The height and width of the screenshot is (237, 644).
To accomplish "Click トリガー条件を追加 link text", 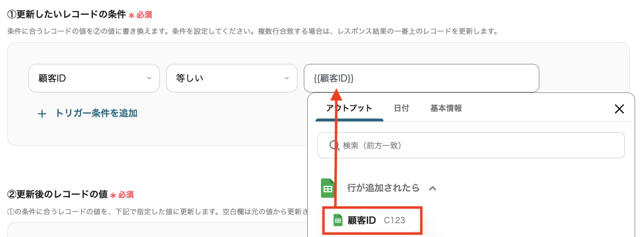I will tap(96, 113).
